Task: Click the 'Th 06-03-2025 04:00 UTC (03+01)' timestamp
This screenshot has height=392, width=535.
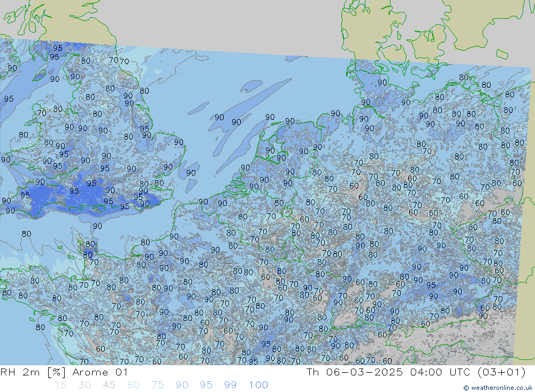Action: coord(416,372)
